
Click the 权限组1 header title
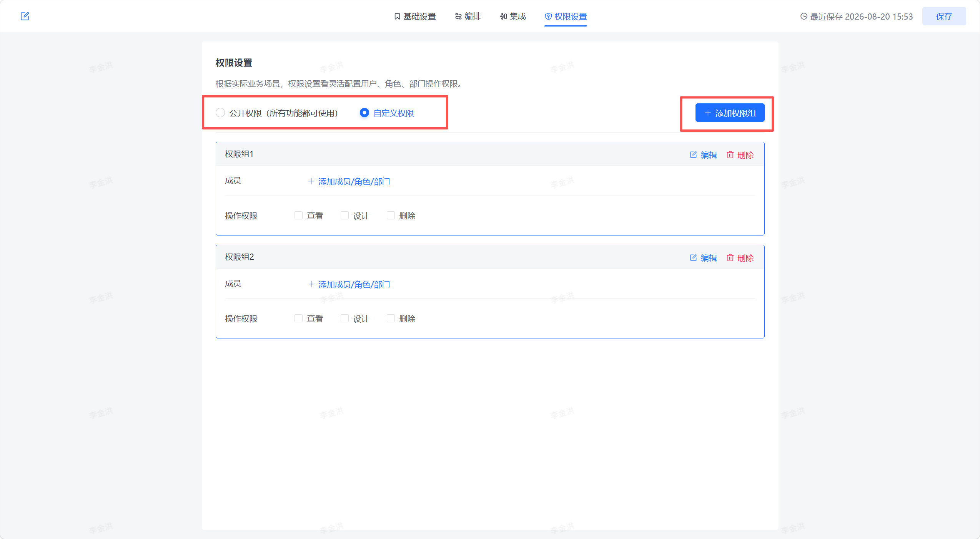[x=239, y=154]
